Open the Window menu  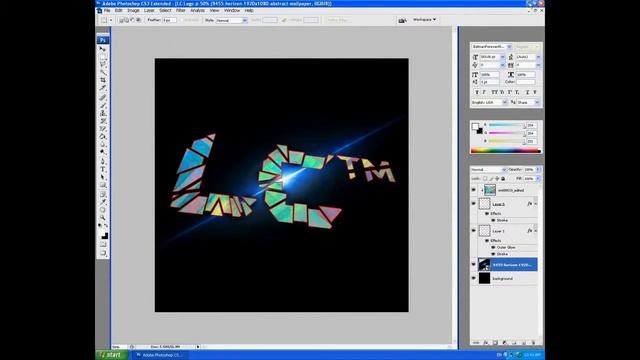point(232,10)
